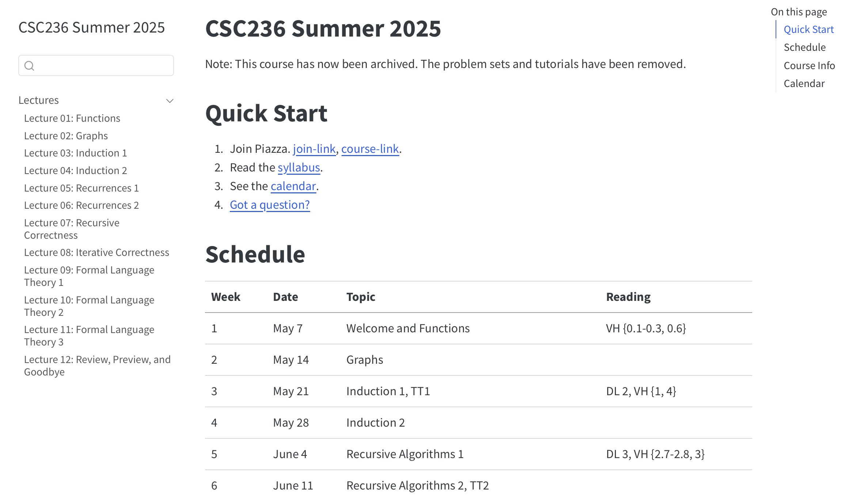Navigate to Course Info section

tap(809, 66)
